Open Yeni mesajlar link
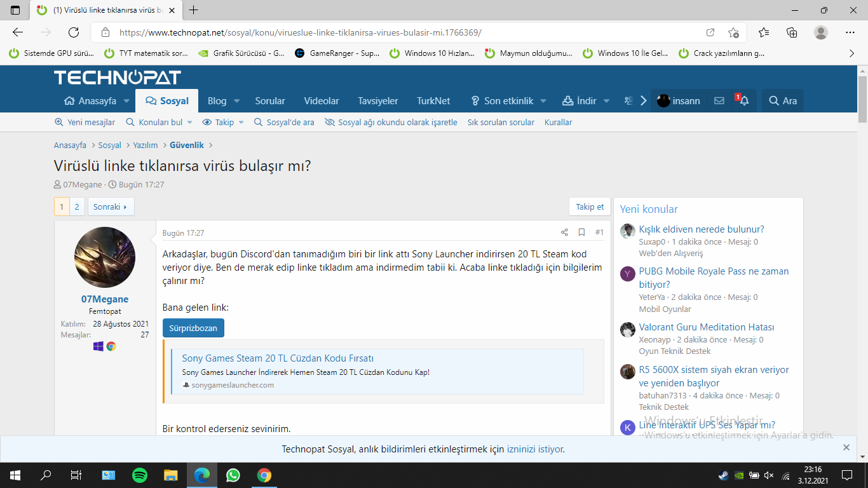The height and width of the screenshot is (488, 868). [x=85, y=122]
